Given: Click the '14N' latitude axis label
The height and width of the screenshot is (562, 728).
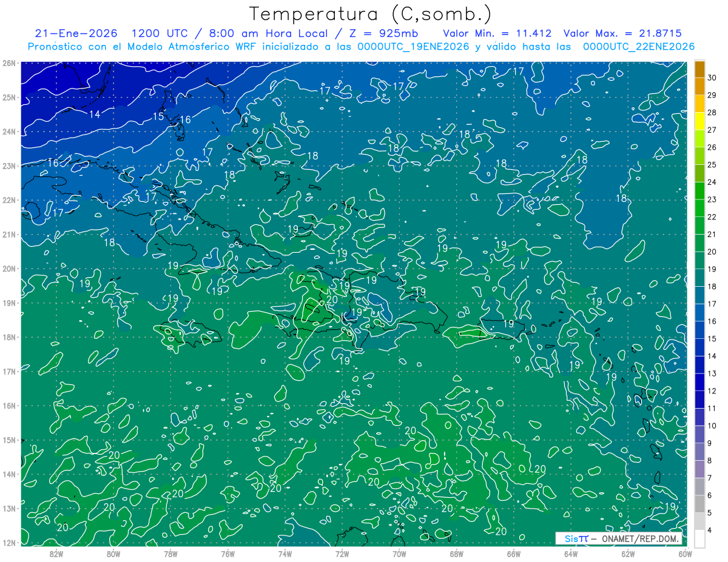Looking at the screenshot, I should pos(9,474).
